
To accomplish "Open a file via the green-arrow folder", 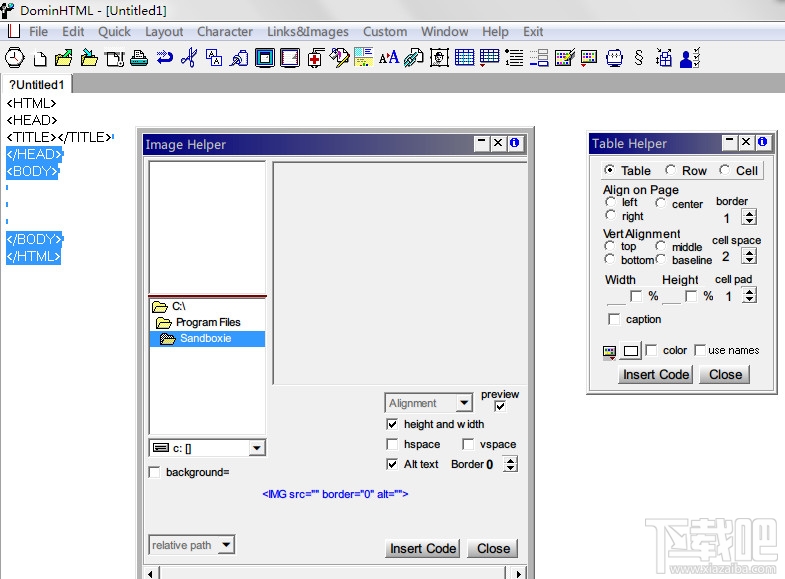I will click(64, 58).
